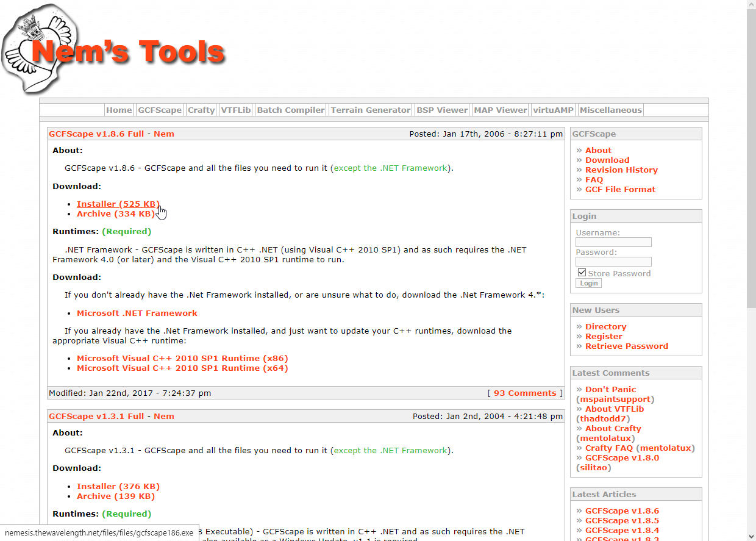This screenshot has width=756, height=541.
Task: Open GCF File Format sidebar link
Action: [x=620, y=189]
